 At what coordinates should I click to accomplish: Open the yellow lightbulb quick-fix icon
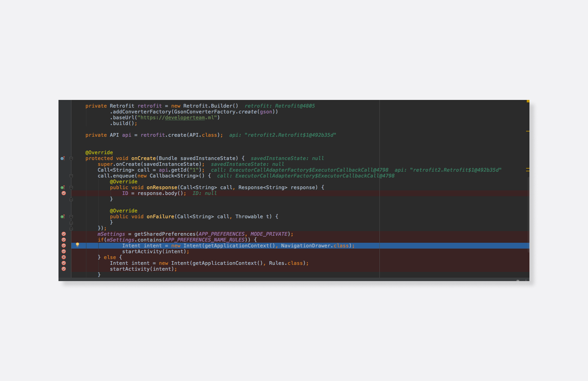(77, 245)
